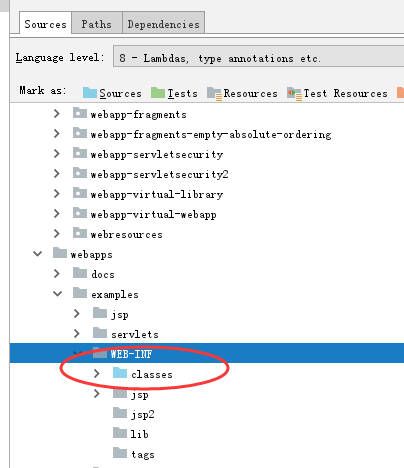Click the blue classes folder icon
404x468 pixels.
pos(120,373)
